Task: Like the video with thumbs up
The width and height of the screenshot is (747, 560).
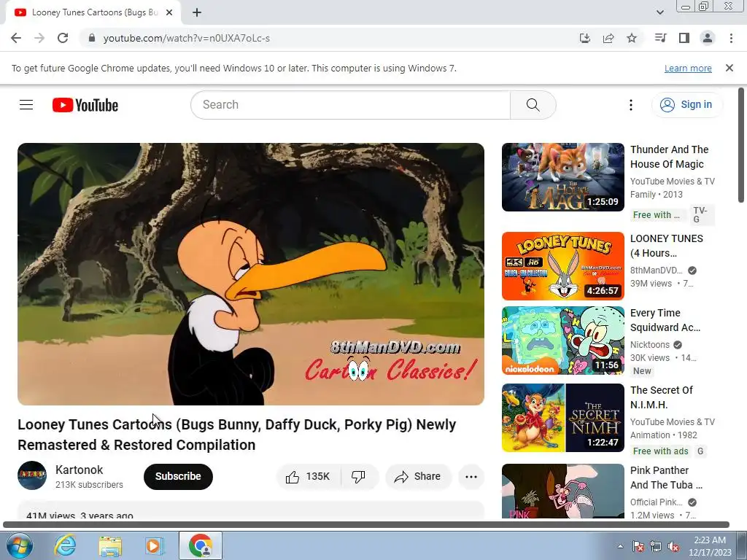Action: (309, 477)
